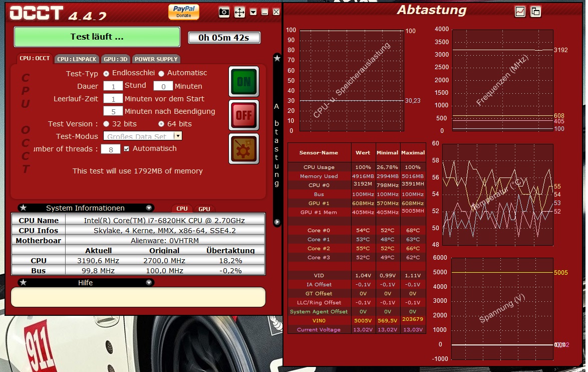Stop the test with the red OFF button
The width and height of the screenshot is (588, 372).
click(244, 115)
